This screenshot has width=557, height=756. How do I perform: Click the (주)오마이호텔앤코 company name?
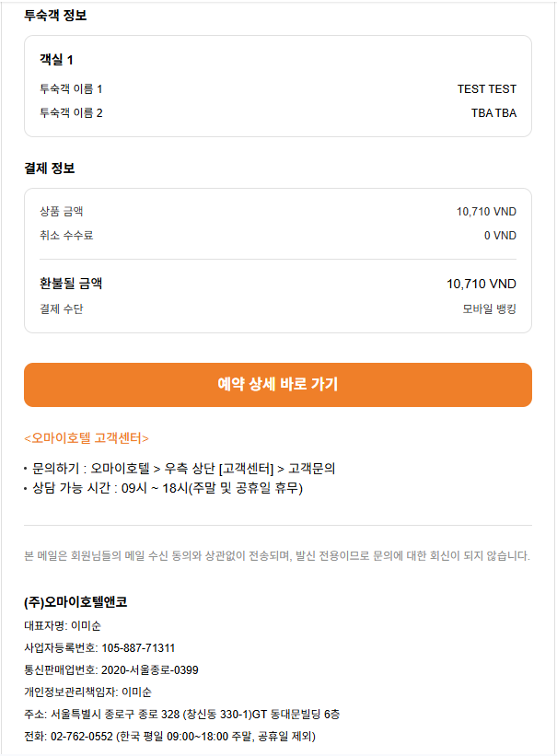[75, 602]
